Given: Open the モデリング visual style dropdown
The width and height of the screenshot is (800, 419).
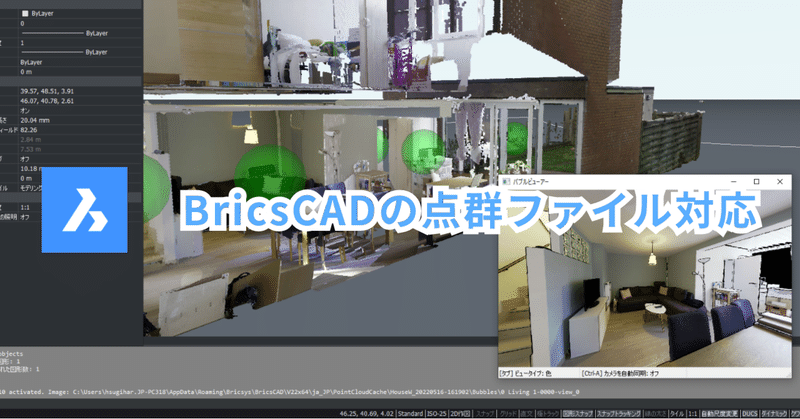Looking at the screenshot, I should (31, 188).
